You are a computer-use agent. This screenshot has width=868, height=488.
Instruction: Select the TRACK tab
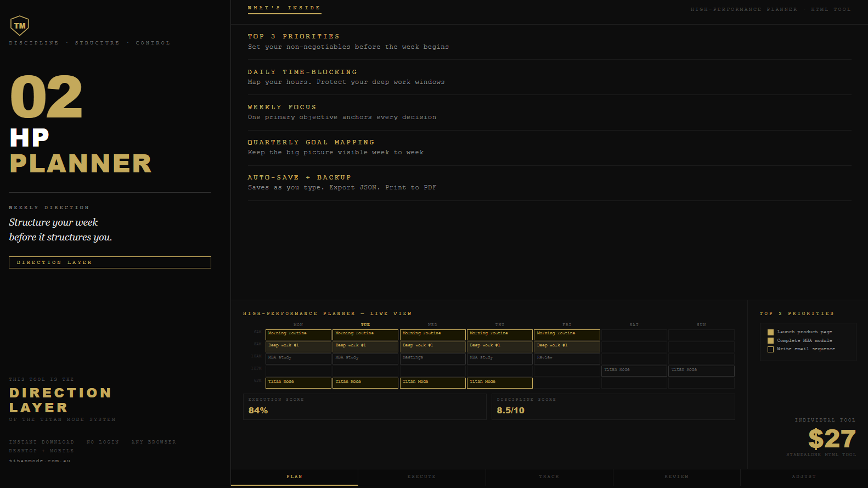pyautogui.click(x=549, y=477)
